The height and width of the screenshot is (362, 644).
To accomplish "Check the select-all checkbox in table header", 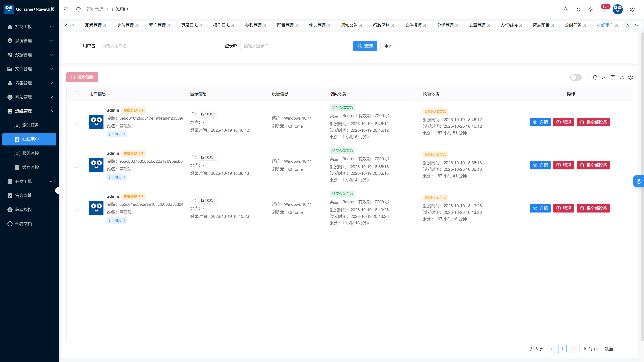I will point(76,94).
